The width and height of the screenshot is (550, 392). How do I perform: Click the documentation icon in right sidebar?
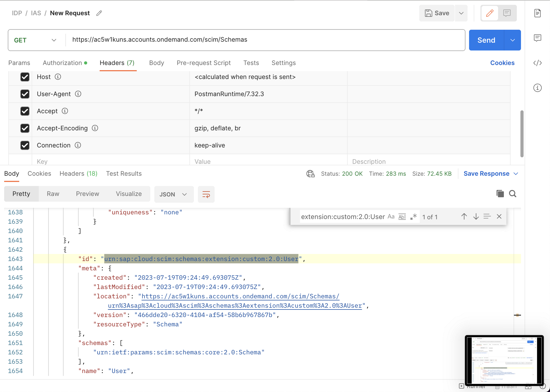click(x=537, y=13)
